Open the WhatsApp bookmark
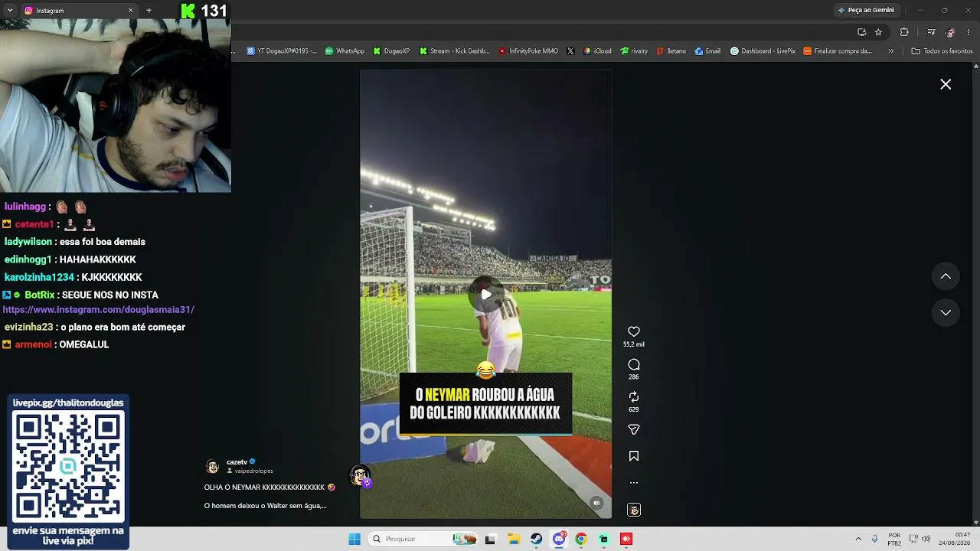Image resolution: width=980 pixels, height=551 pixels. pyautogui.click(x=345, y=51)
